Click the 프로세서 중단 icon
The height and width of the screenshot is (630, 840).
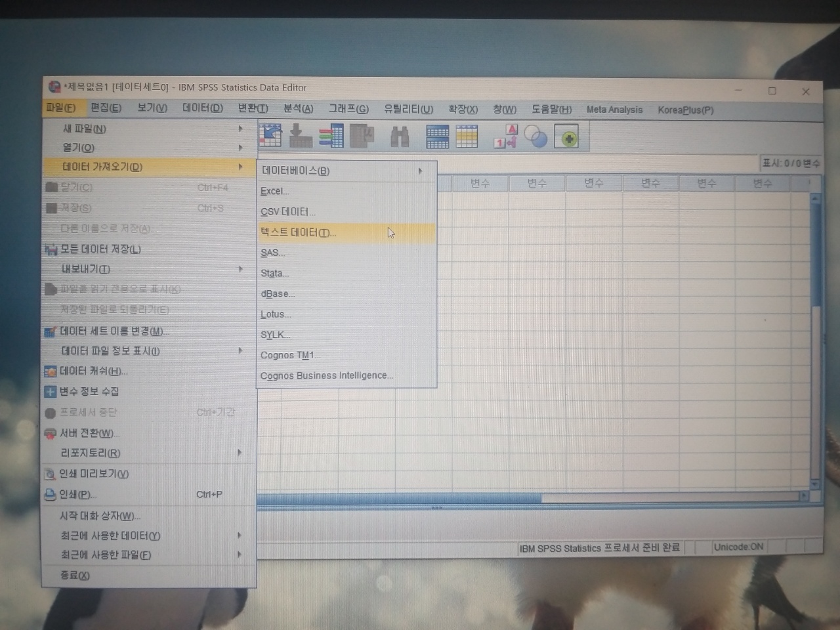[x=50, y=413]
